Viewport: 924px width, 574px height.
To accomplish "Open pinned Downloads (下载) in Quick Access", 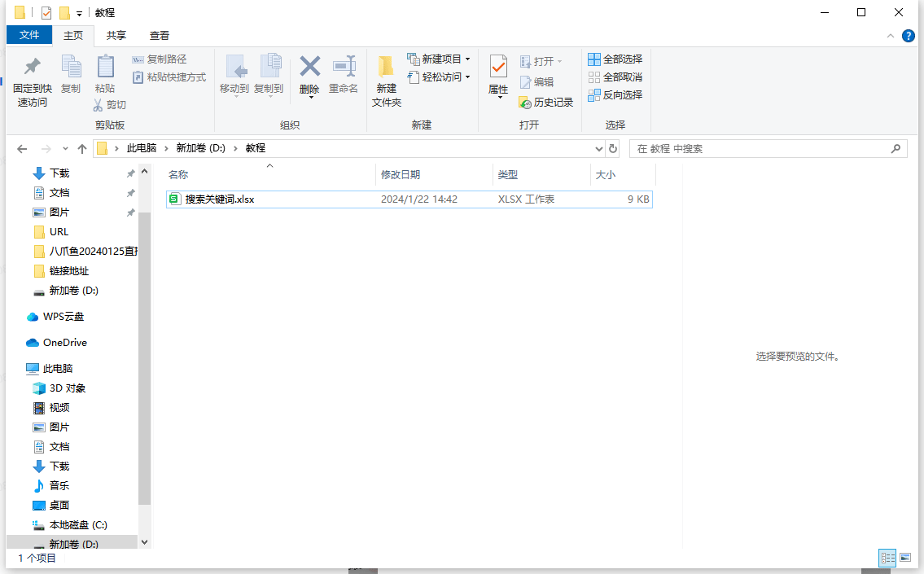I will tap(59, 173).
